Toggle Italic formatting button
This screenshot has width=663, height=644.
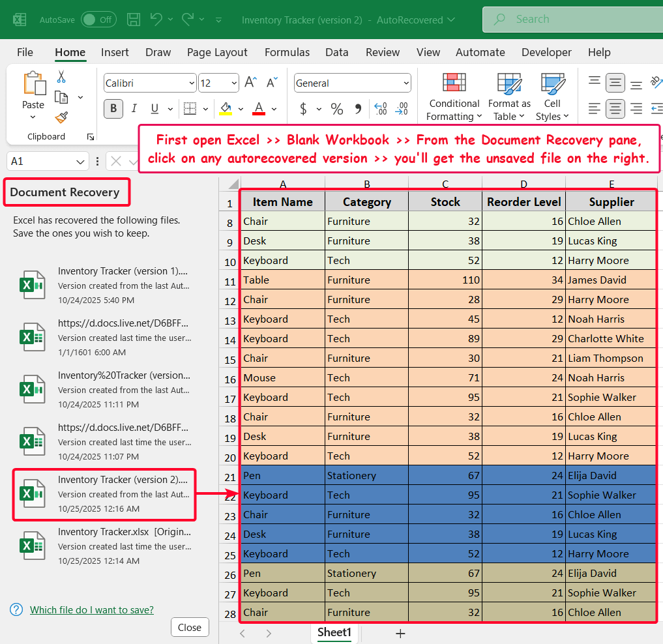pos(134,109)
